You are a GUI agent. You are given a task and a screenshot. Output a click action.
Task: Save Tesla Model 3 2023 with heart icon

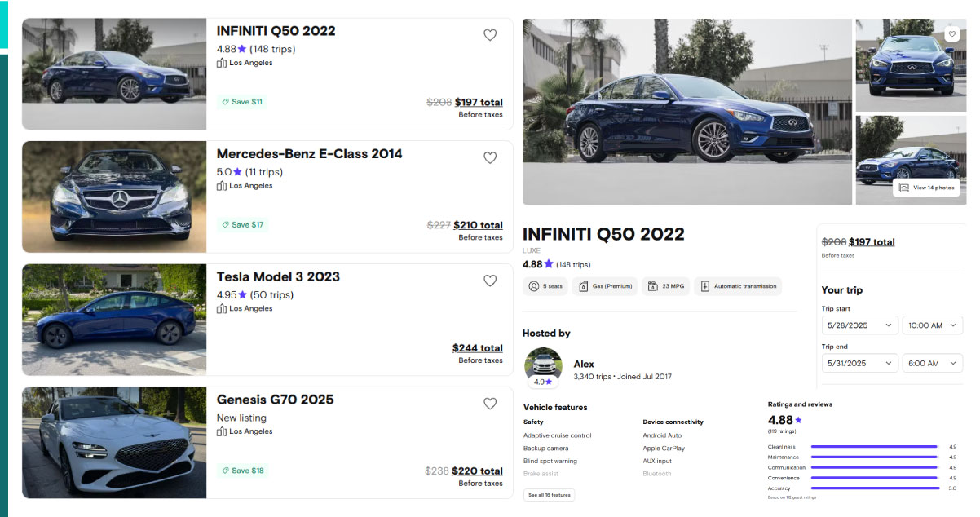point(490,281)
